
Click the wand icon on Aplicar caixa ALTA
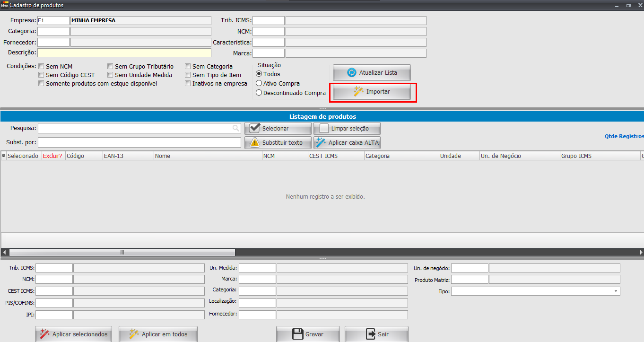pyautogui.click(x=321, y=143)
